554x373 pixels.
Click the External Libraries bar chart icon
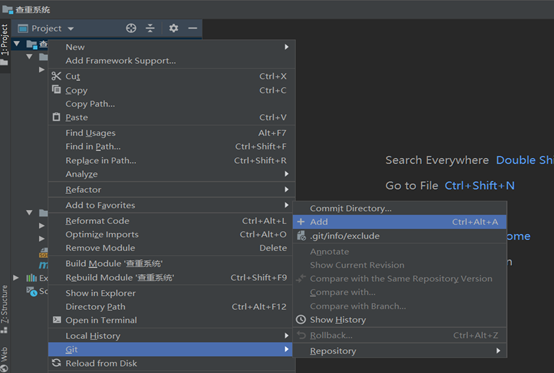coord(31,278)
